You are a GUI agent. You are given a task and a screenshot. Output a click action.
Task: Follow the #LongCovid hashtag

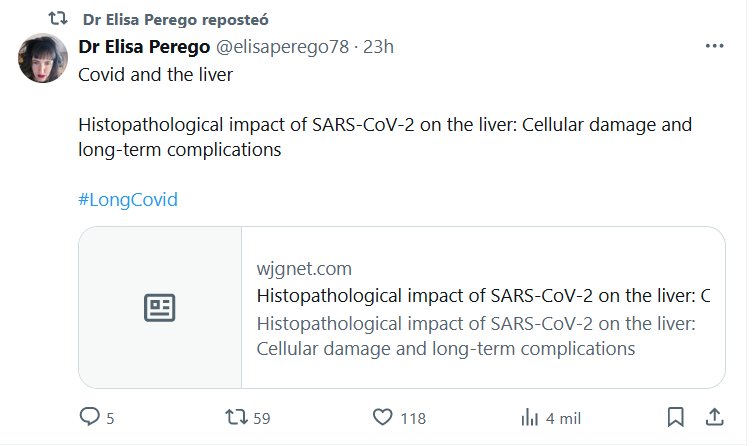[127, 199]
